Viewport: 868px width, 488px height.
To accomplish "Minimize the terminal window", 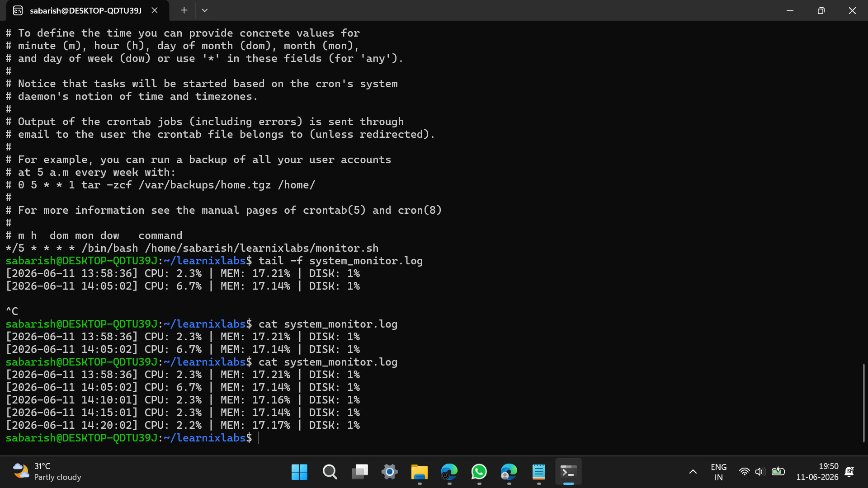I will 790,10.
